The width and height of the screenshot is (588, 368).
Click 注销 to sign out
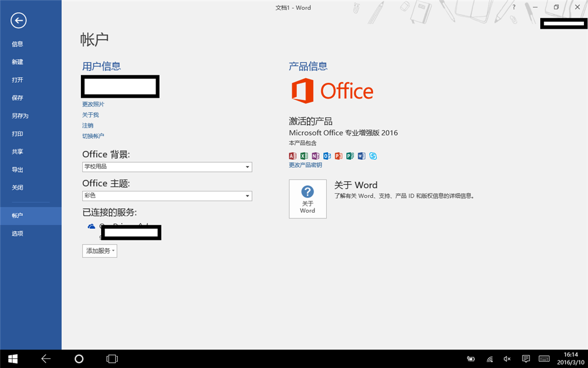coord(88,125)
